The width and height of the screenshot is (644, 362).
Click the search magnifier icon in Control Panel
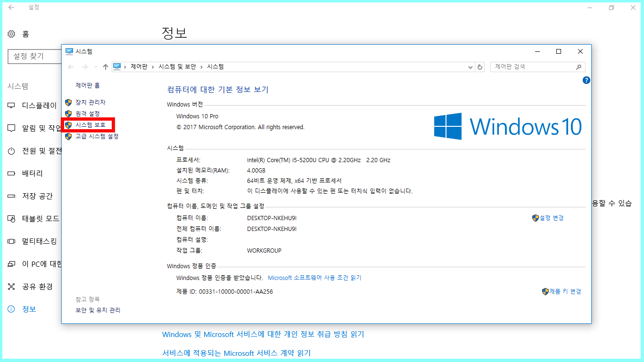579,67
